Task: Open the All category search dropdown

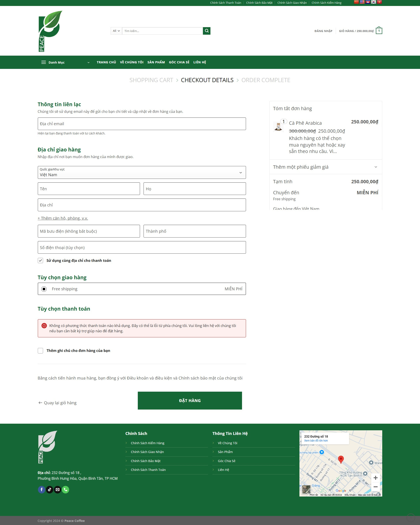Action: point(116,31)
